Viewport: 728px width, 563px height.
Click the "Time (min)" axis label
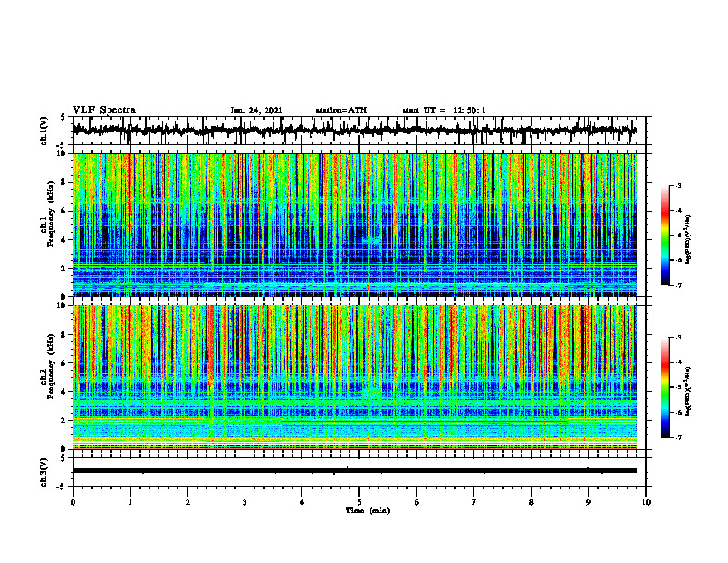[368, 511]
